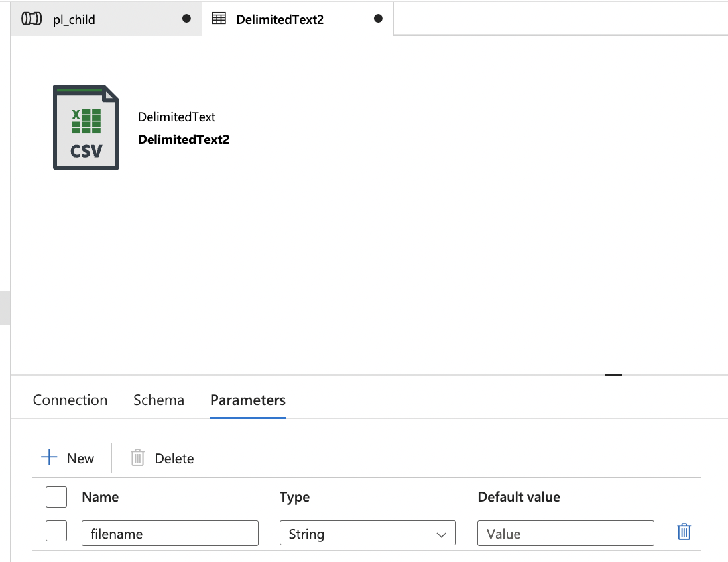728x562 pixels.
Task: Delete the filename parameter row via trash icon
Action: point(684,531)
